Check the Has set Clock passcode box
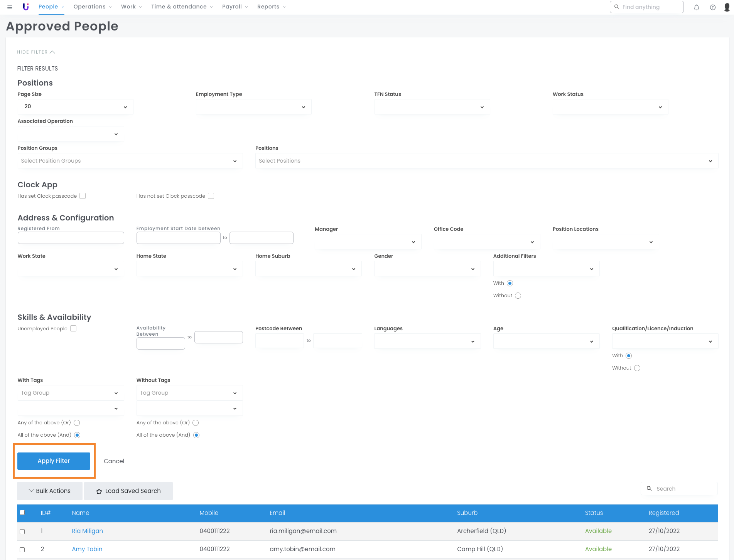Viewport: 734px width, 560px height. (83, 196)
